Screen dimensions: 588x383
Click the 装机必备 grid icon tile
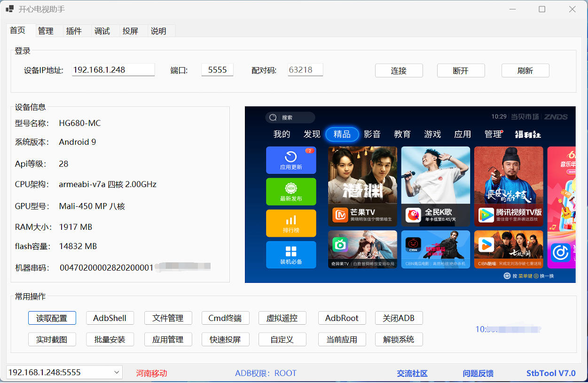click(x=291, y=251)
